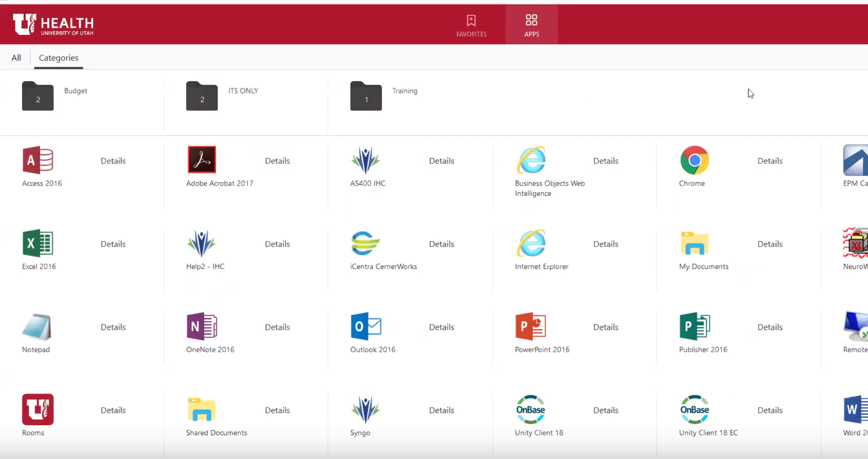Show Details for Internet Explorer
868x459 pixels.
click(606, 244)
